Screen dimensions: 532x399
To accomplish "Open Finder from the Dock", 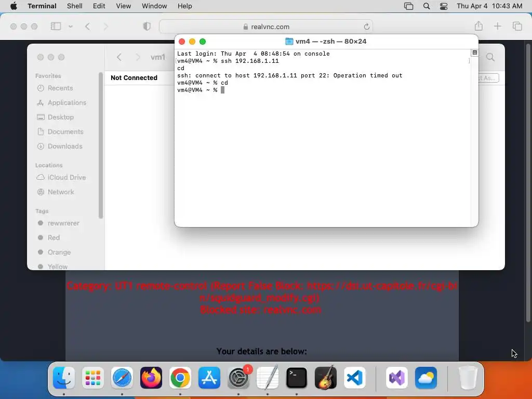I will (x=64, y=378).
